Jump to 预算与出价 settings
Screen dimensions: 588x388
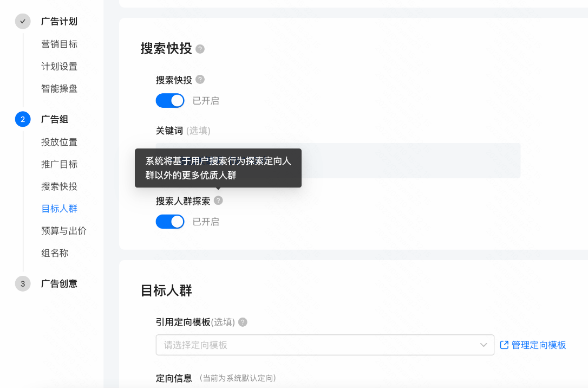pyautogui.click(x=65, y=231)
